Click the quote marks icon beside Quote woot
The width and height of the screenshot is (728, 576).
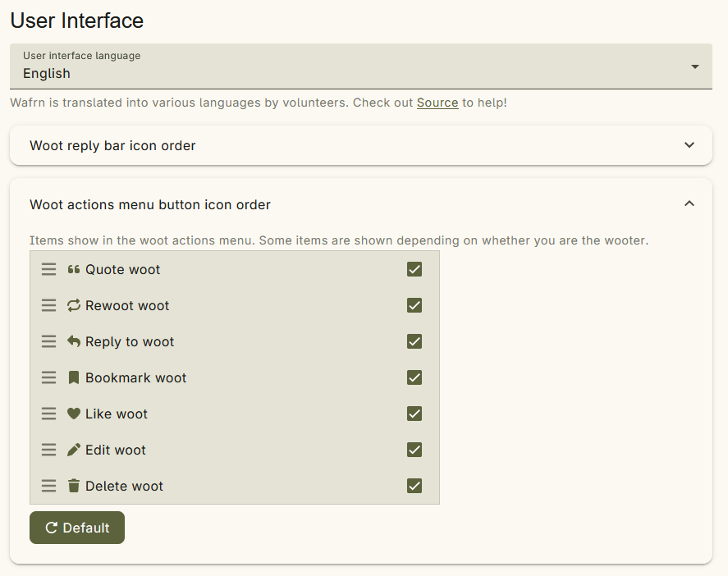click(x=74, y=268)
